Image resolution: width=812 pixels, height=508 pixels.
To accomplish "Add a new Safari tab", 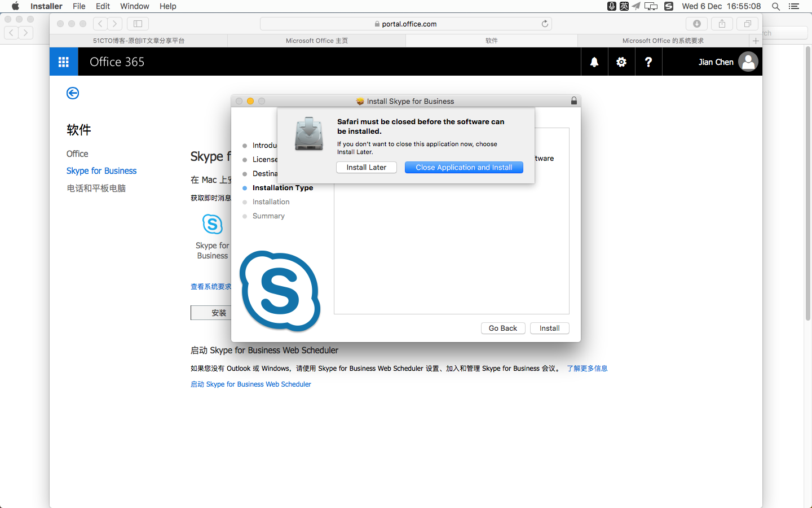I will (x=756, y=41).
